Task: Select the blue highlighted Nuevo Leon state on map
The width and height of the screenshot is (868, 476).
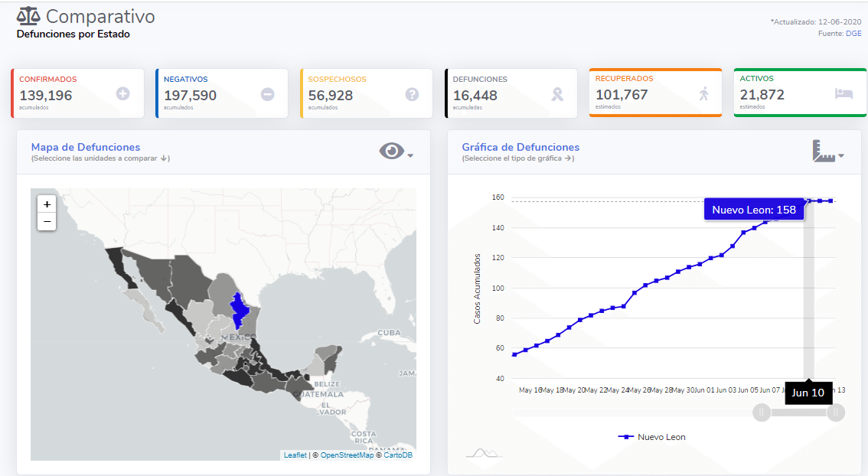Action: [240, 309]
